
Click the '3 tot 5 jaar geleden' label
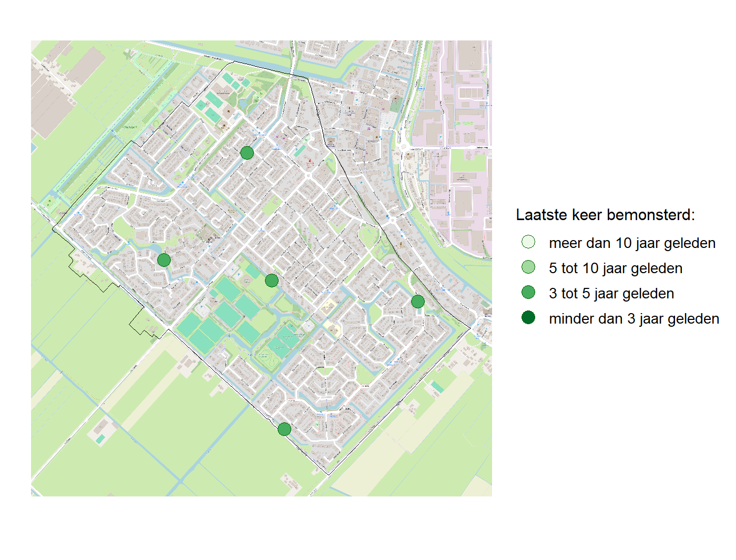point(611,294)
